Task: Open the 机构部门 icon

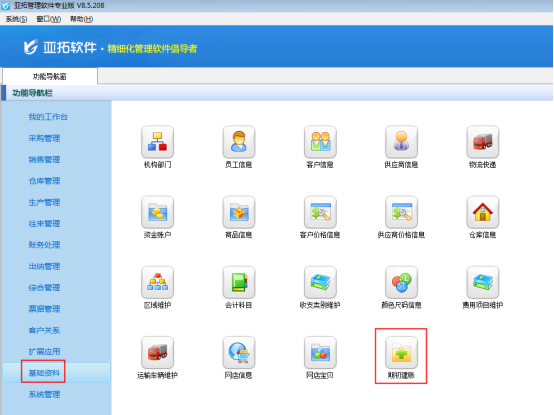Action: [x=157, y=142]
